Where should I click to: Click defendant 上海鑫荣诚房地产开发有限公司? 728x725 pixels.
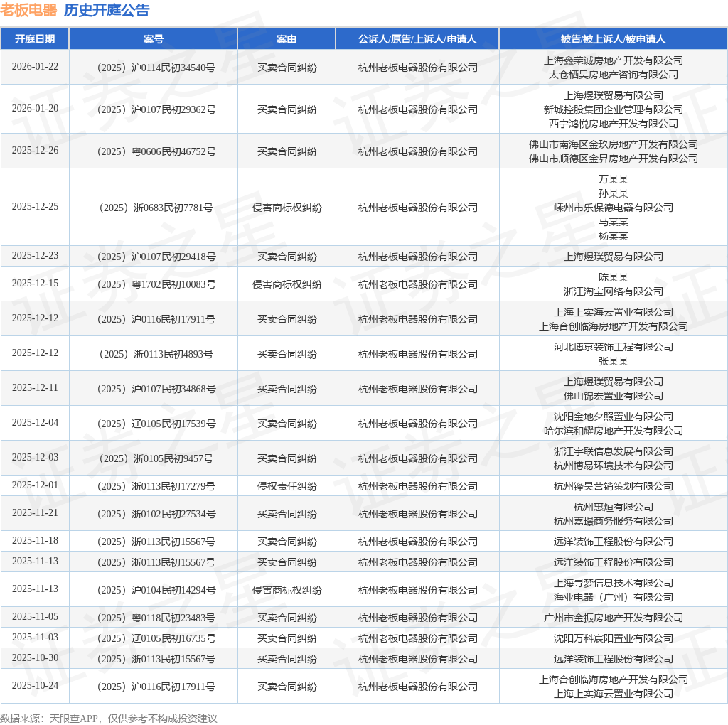click(x=614, y=60)
